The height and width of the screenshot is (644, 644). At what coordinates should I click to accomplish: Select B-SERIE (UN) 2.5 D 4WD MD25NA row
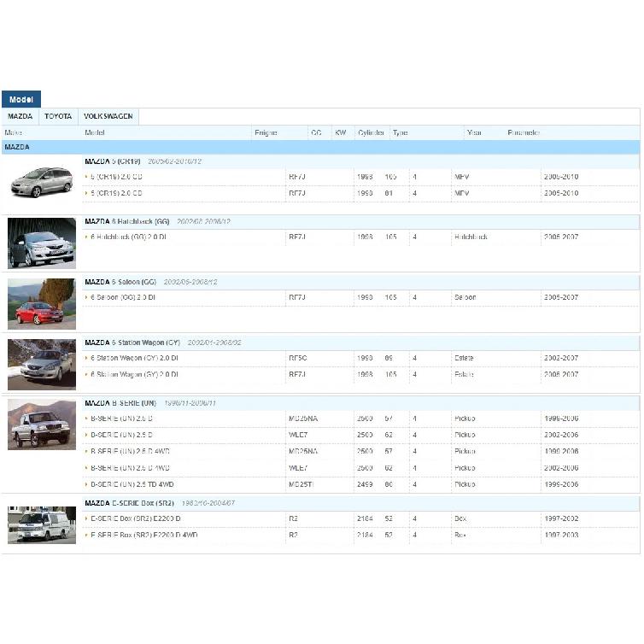(360, 451)
